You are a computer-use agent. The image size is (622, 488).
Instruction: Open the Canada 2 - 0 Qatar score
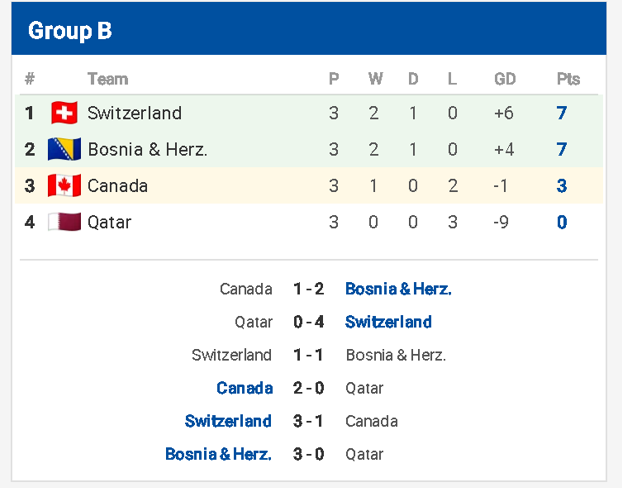309,388
